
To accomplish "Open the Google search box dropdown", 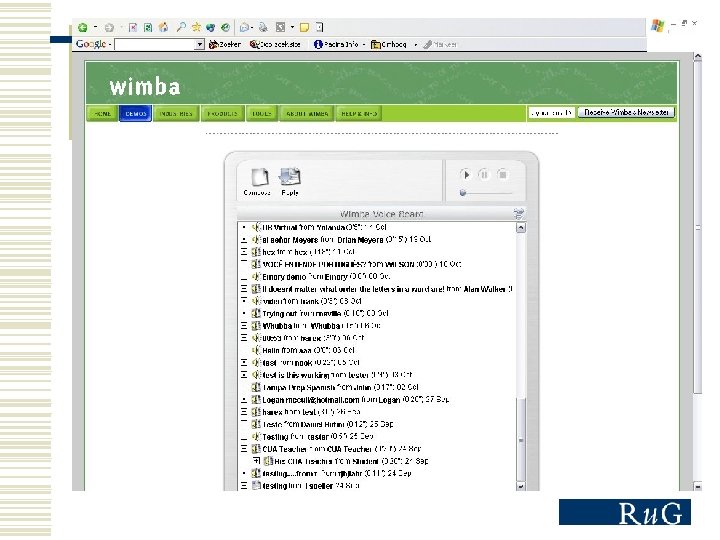I will coord(199,45).
